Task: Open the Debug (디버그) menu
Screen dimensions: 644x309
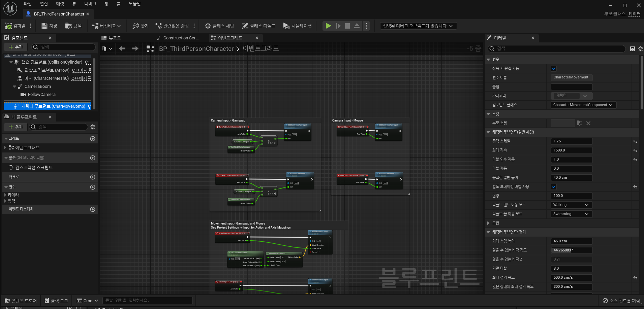Action: pyautogui.click(x=90, y=4)
